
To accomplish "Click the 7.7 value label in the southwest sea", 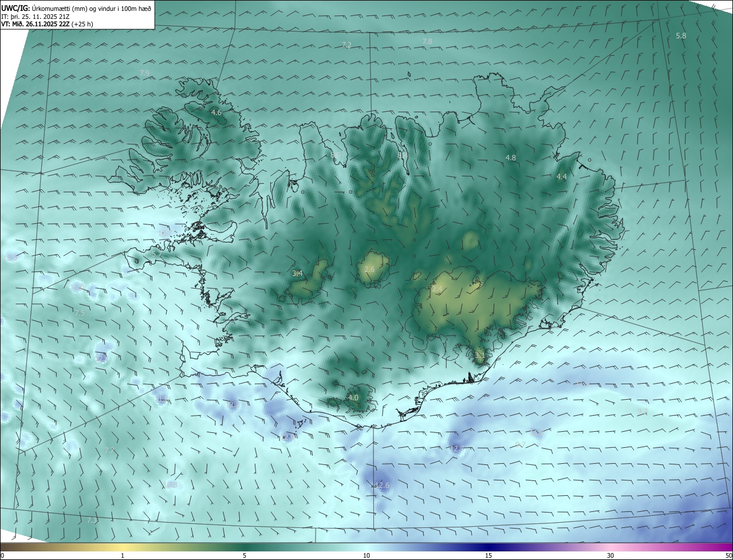I will (109, 451).
